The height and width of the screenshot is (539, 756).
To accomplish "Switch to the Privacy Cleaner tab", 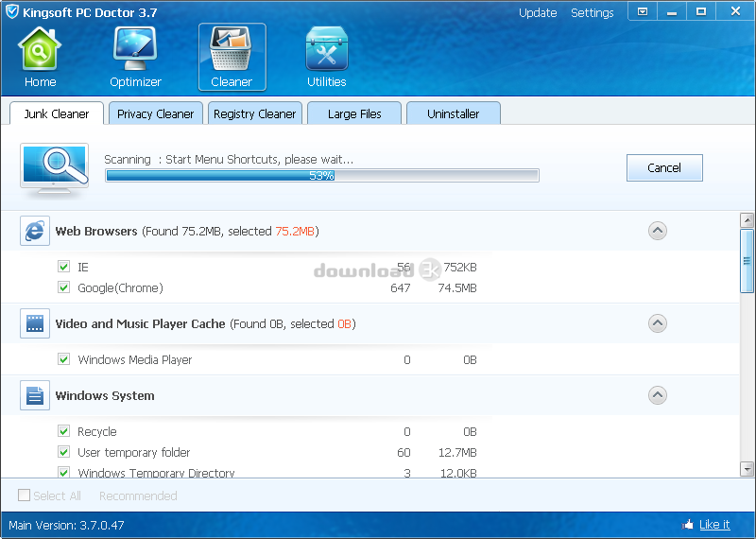I will pyautogui.click(x=155, y=113).
